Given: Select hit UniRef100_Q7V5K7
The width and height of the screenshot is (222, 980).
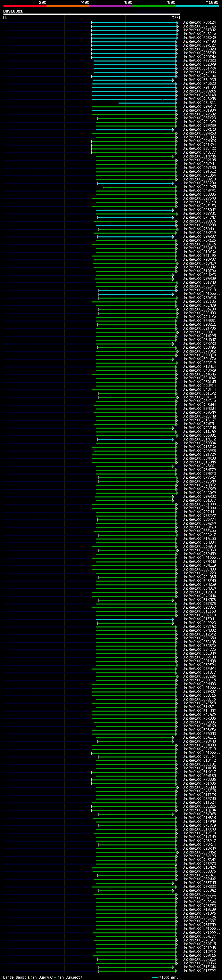Looking at the screenshot, I should (199, 477).
